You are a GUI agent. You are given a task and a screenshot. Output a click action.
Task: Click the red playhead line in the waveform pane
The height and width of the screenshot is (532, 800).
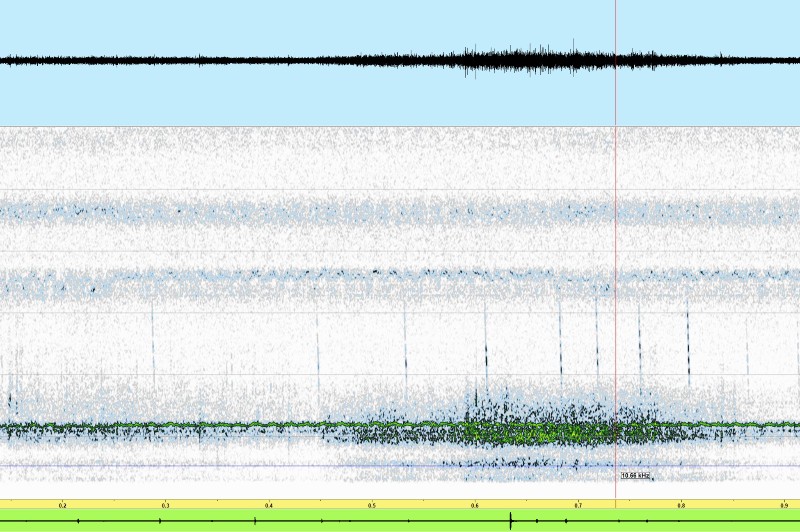point(615,60)
